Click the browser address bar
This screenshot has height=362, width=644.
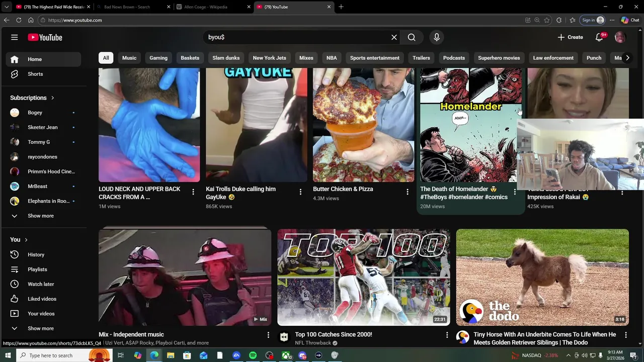click(x=282, y=20)
